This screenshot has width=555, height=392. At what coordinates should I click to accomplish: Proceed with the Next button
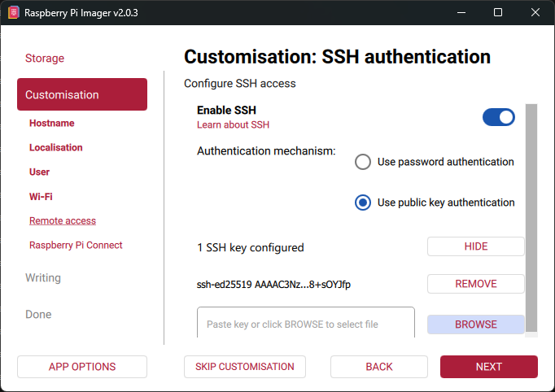[x=489, y=367]
